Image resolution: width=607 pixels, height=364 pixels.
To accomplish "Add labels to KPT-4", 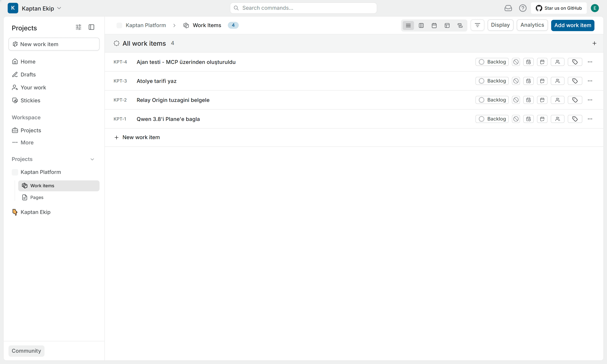I will tap(575, 62).
